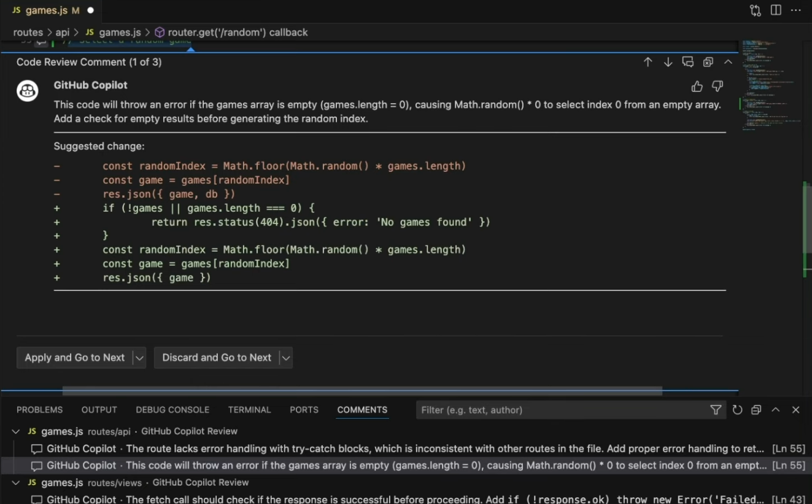Go to previous comment with up arrow
Viewport: 812px width, 504px height.
[x=648, y=61]
